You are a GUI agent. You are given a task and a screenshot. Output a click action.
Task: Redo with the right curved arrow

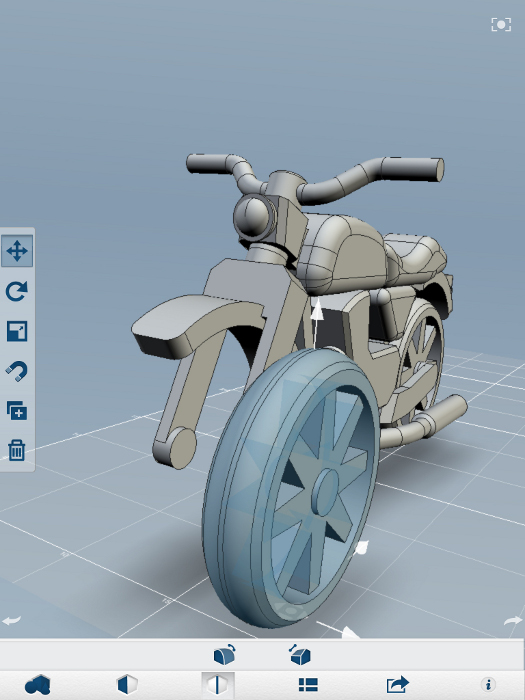[513, 620]
